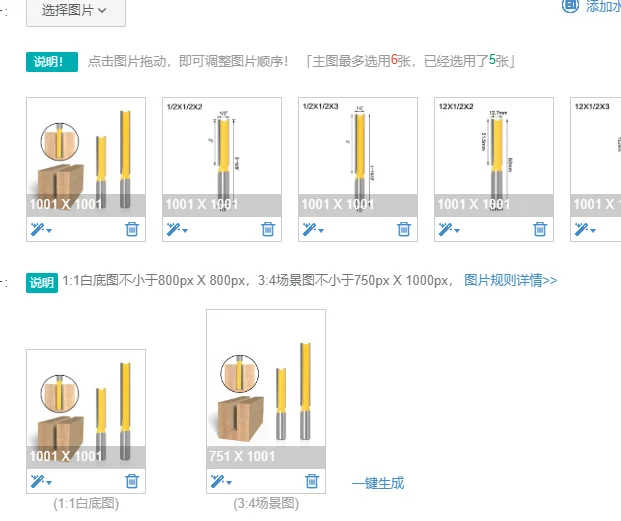Select the 1:1白底图 thumbnail image
Screen dimensions: 621x521
coord(86,409)
